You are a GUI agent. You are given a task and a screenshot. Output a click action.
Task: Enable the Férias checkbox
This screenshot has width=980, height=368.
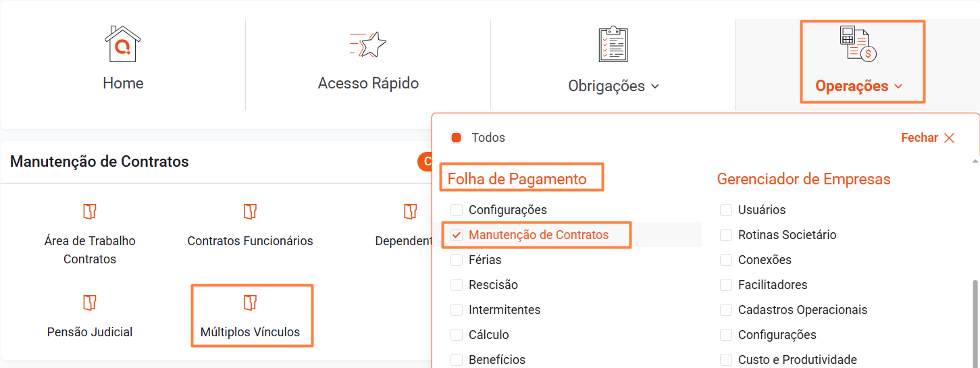click(457, 260)
